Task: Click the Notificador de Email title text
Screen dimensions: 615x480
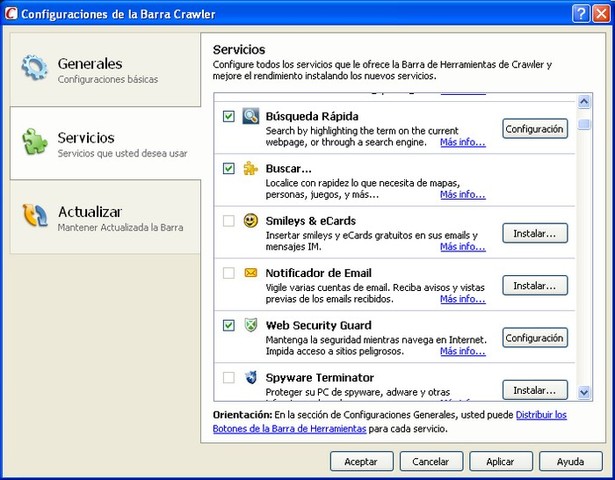Action: tap(318, 273)
